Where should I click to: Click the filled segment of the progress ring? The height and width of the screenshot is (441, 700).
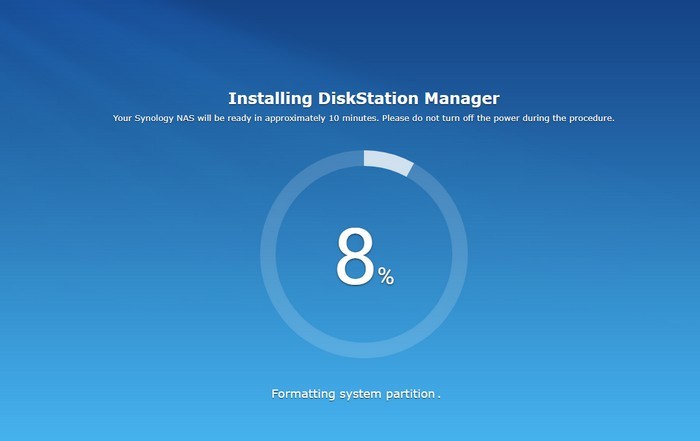[x=388, y=162]
